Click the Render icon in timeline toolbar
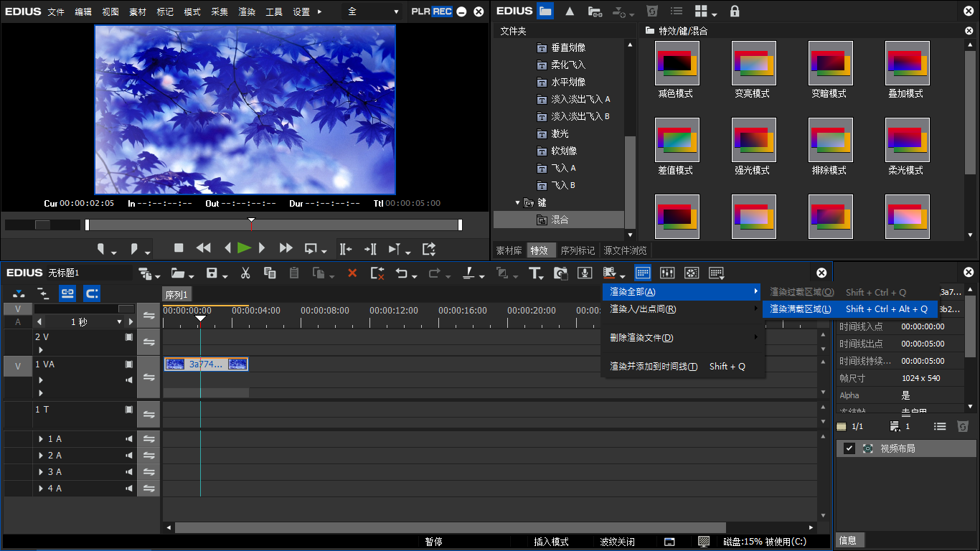 (610, 273)
